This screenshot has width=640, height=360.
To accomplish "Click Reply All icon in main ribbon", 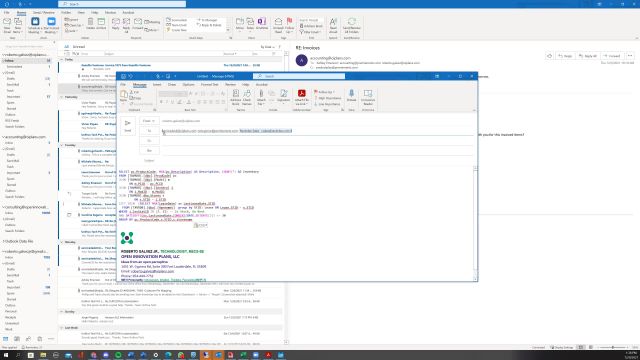I will 127,25.
